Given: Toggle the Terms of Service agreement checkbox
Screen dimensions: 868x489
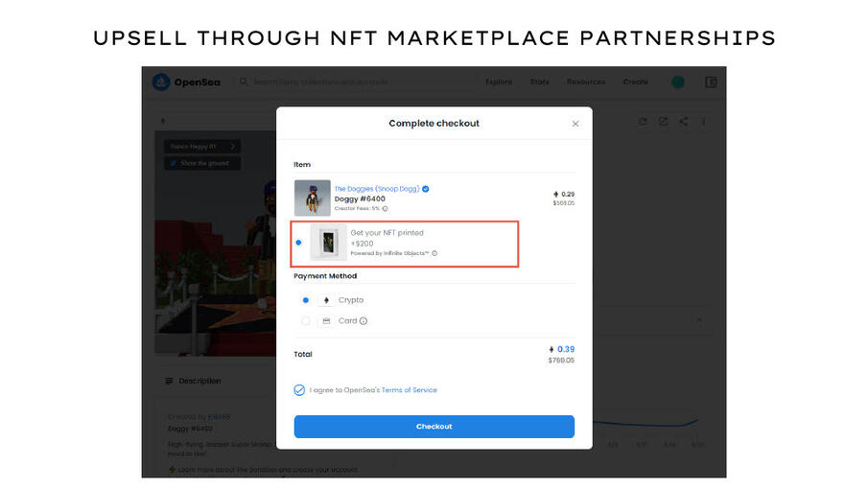Looking at the screenshot, I should (300, 390).
